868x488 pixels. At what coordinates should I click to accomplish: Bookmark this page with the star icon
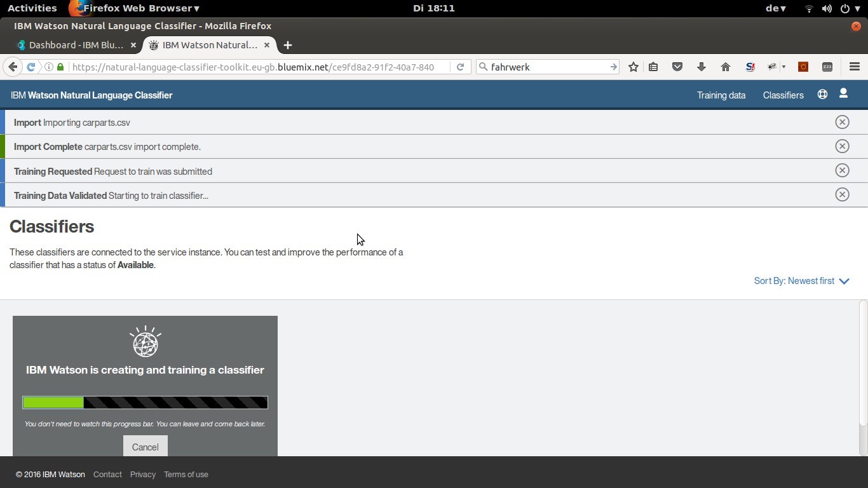click(x=634, y=67)
